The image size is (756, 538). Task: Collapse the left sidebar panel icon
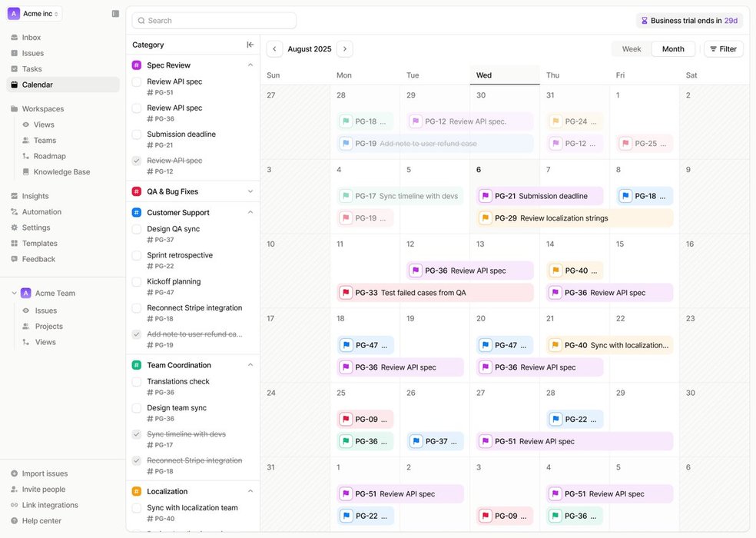coord(115,14)
